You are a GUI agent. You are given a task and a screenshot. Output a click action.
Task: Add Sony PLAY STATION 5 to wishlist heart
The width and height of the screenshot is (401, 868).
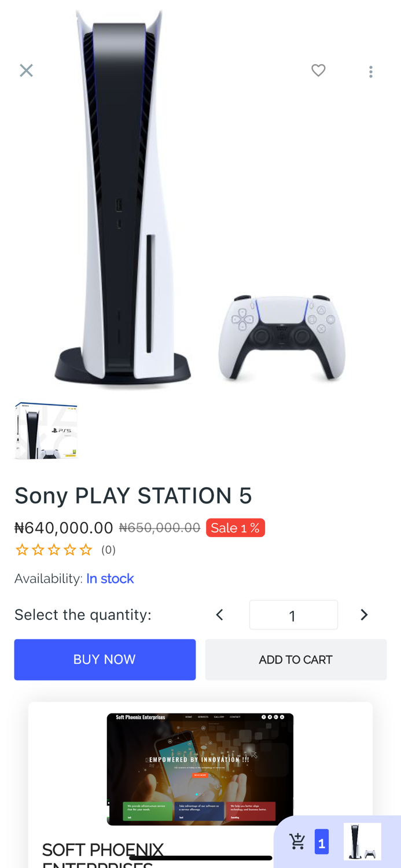click(317, 70)
